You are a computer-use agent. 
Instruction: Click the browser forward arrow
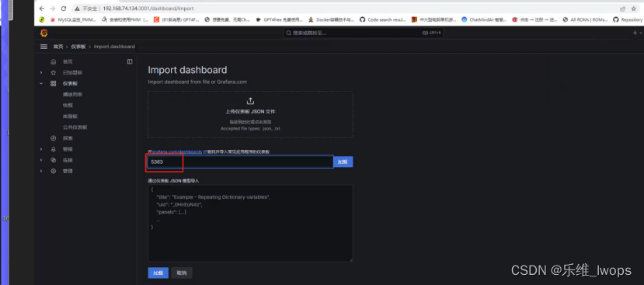(x=52, y=9)
